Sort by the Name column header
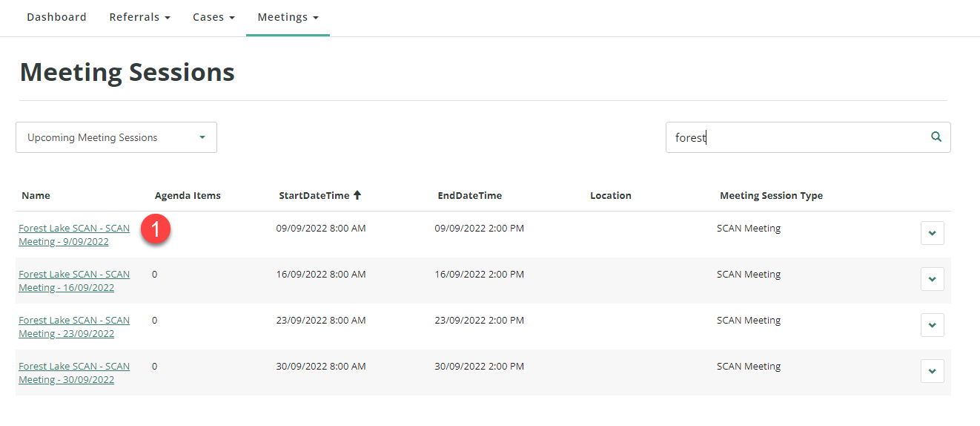Viewport: 980px width, 426px height. click(36, 196)
